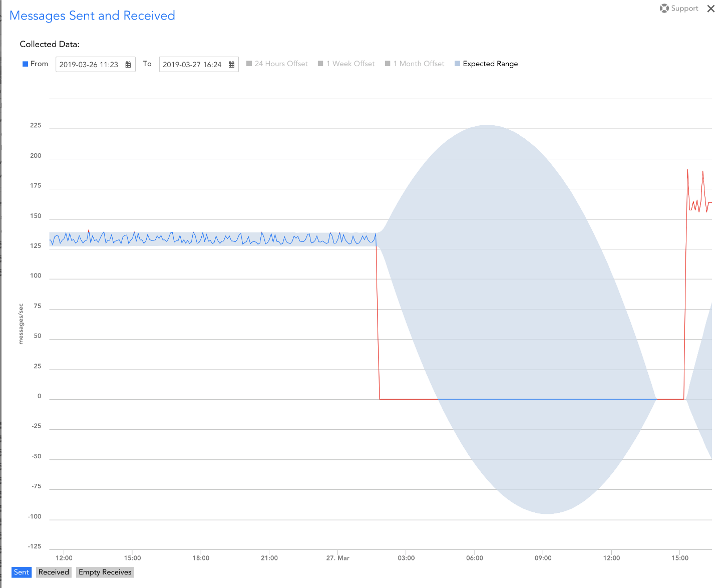This screenshot has height=588, width=720.
Task: Click the Support lifebuoy icon
Action: (x=664, y=9)
